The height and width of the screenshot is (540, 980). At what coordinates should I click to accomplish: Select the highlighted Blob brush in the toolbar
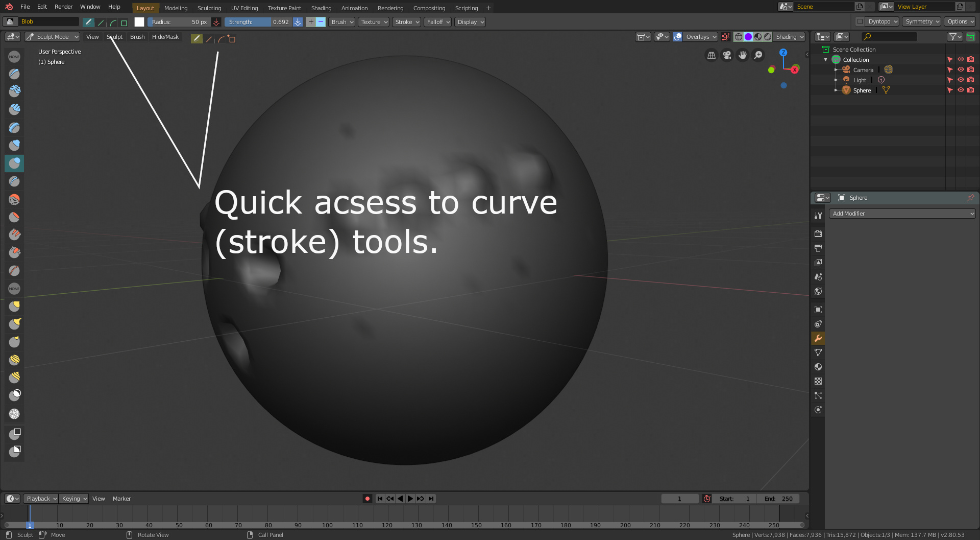point(14,163)
